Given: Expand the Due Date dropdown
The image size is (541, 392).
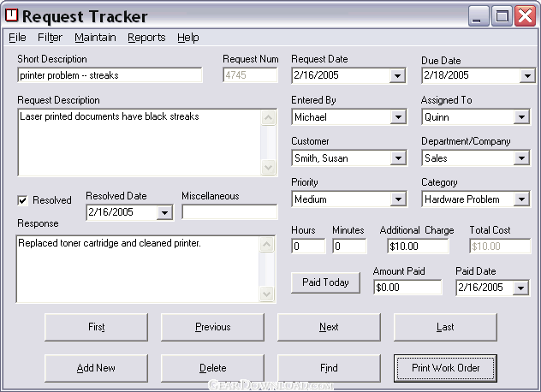Looking at the screenshot, I should pos(527,75).
